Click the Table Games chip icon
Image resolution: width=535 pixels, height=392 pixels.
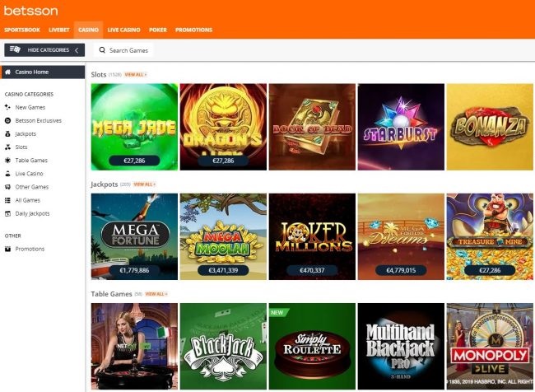(x=7, y=160)
